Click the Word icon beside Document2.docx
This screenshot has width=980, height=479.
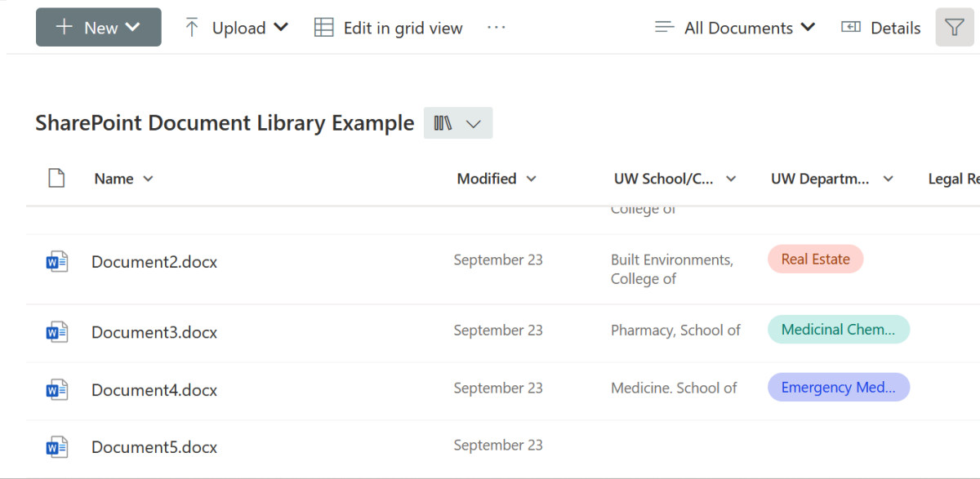[56, 261]
